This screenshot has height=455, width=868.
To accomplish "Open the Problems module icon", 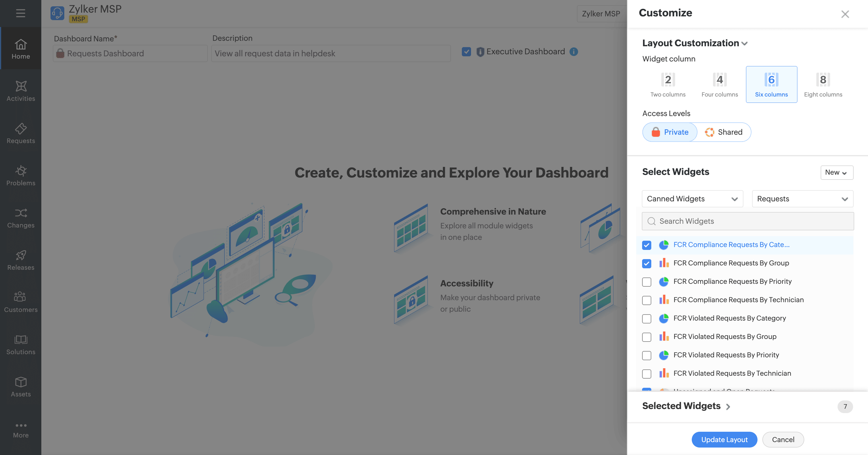I will click(x=21, y=171).
